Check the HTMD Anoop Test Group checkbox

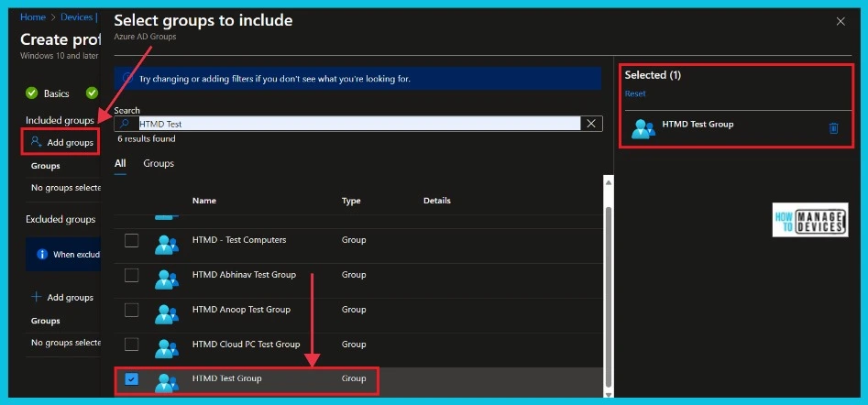pyautogui.click(x=131, y=310)
